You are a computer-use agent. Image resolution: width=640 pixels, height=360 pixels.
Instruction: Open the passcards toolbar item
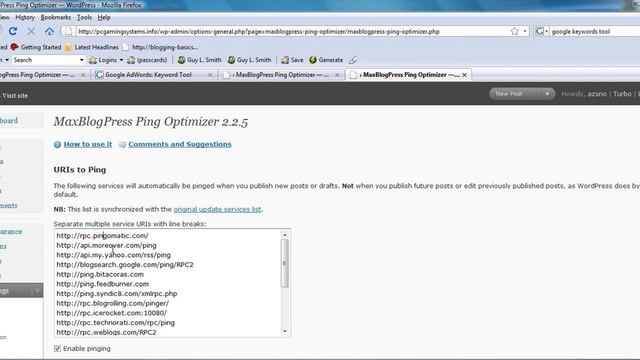coord(147,60)
